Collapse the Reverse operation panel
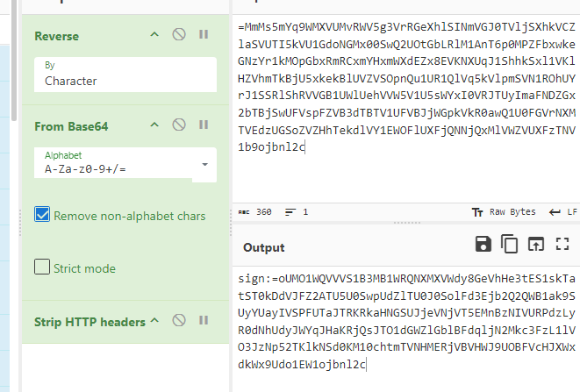This screenshot has width=580, height=392. (154, 35)
